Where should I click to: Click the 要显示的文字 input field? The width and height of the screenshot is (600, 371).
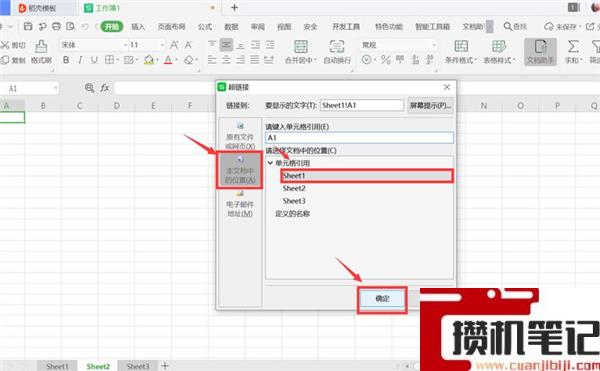362,105
